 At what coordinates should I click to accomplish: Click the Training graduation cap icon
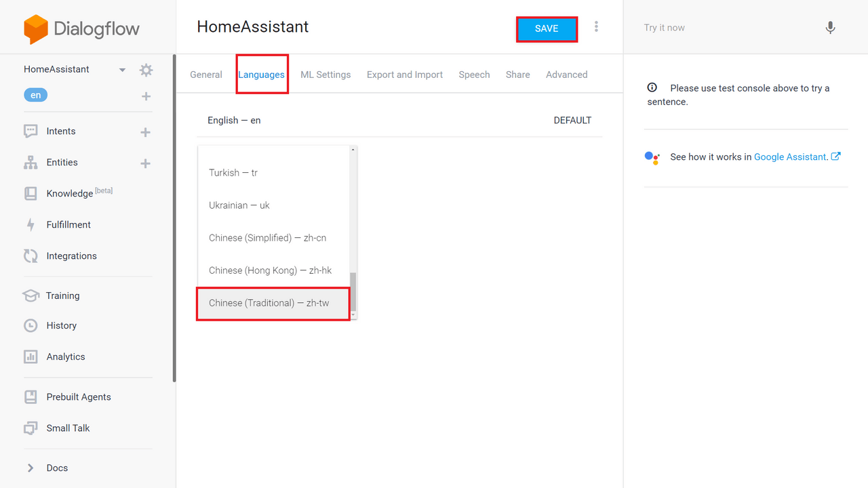[x=31, y=296]
